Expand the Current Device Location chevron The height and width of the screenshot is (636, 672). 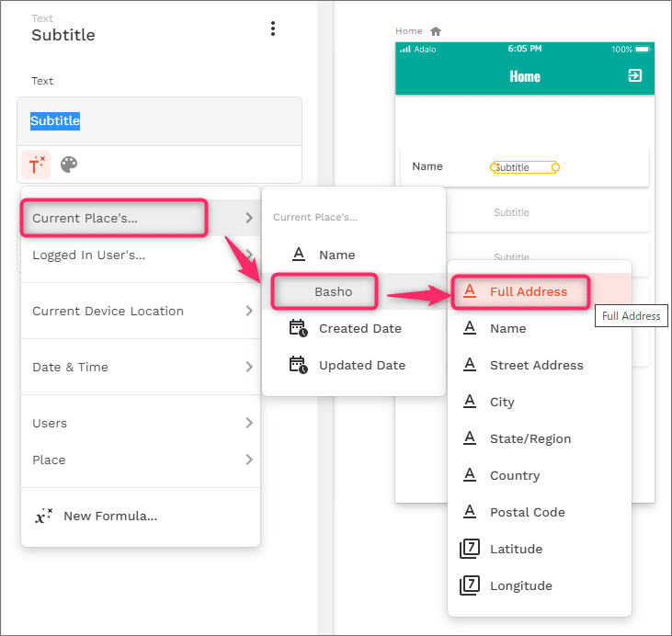(249, 311)
